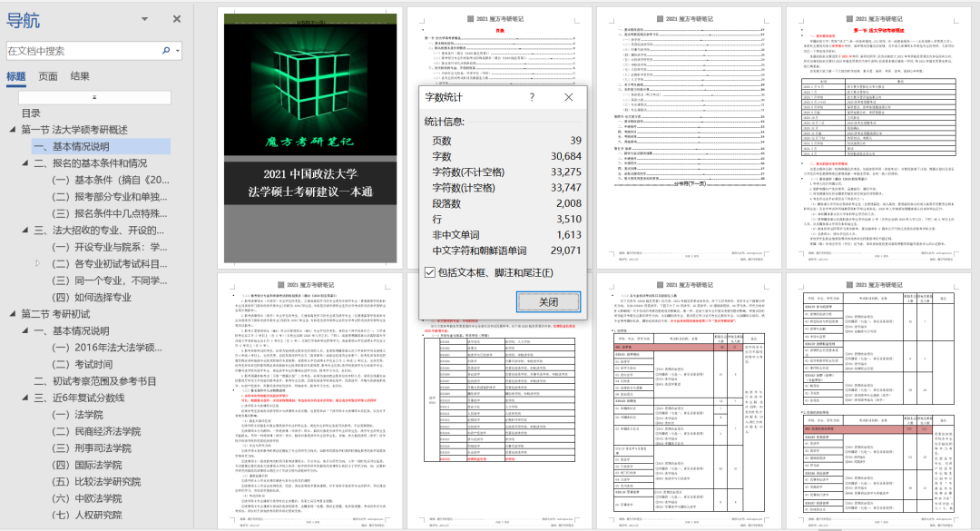Click the search magnifier icon in navigation pane
980x531 pixels.
(x=166, y=50)
